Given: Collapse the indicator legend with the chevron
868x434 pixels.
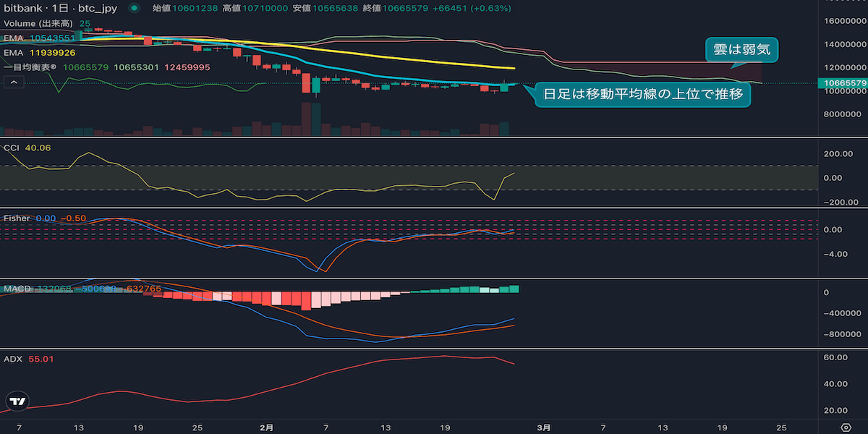Looking at the screenshot, I should point(13,82).
